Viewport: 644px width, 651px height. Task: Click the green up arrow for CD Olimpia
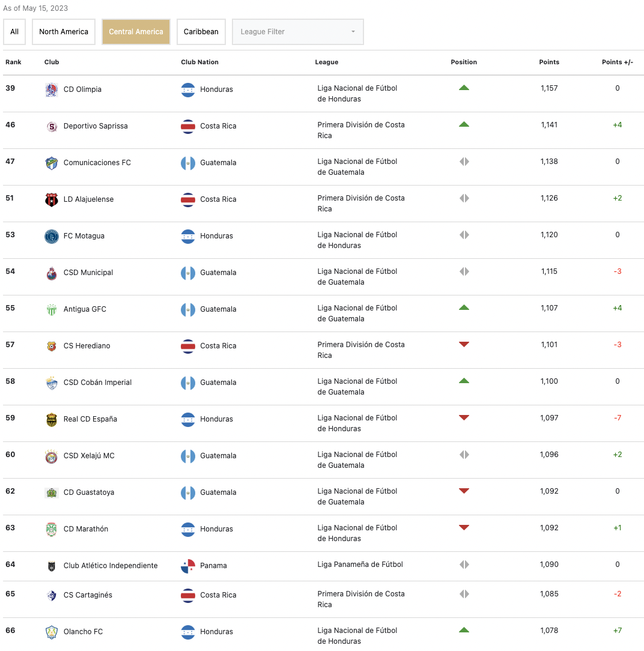[x=464, y=88]
